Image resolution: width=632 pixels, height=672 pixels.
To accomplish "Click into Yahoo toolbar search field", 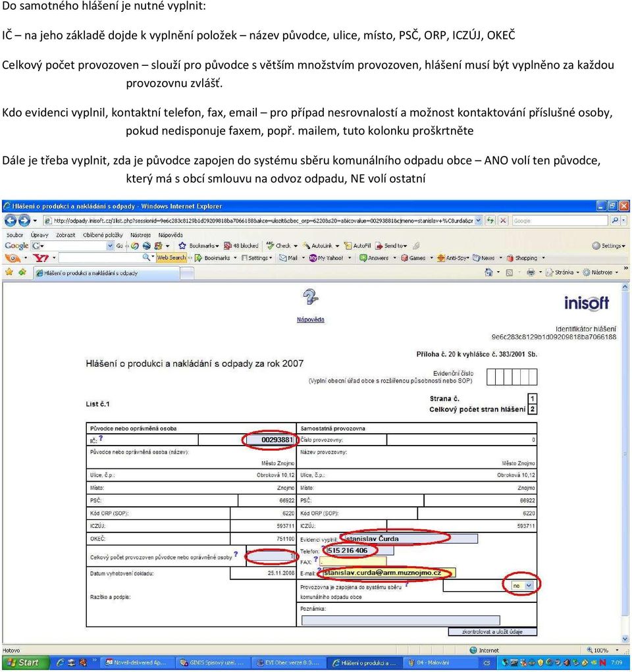I will tap(100, 258).
